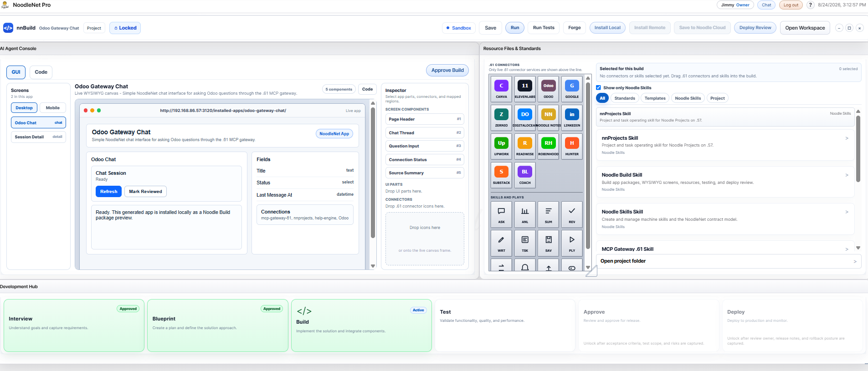Open the help question mark icon

[x=811, y=5]
